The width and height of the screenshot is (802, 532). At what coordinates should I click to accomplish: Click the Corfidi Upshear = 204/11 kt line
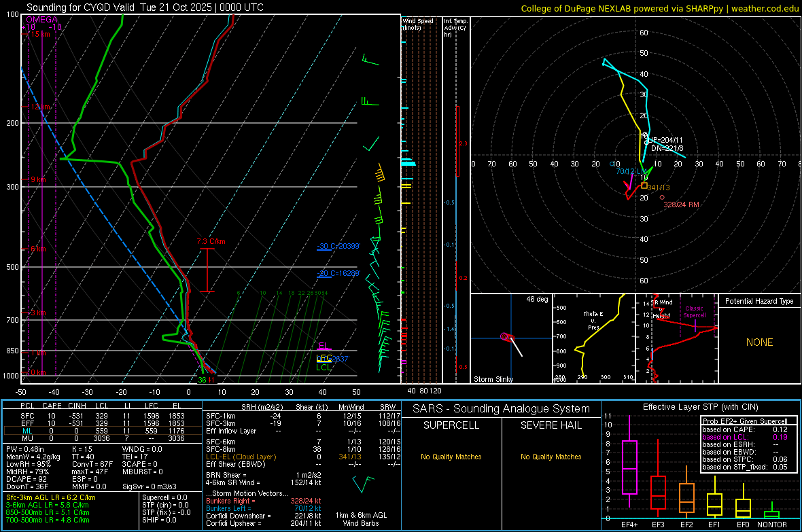pyautogui.click(x=264, y=523)
